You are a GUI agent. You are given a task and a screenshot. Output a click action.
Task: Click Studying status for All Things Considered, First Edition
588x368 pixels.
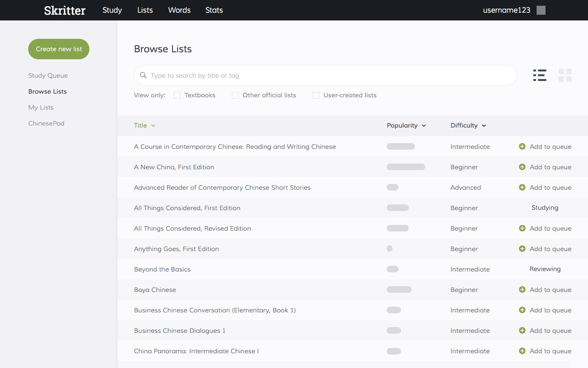545,208
